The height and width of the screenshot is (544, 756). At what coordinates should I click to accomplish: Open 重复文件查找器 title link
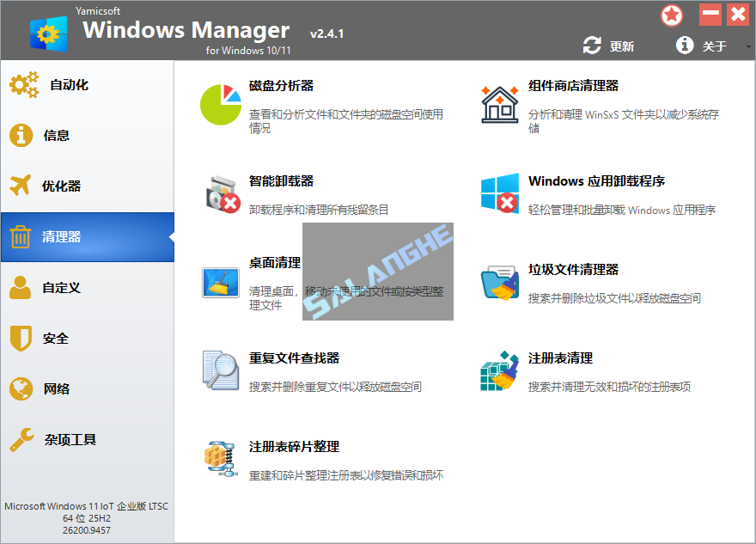pos(294,358)
